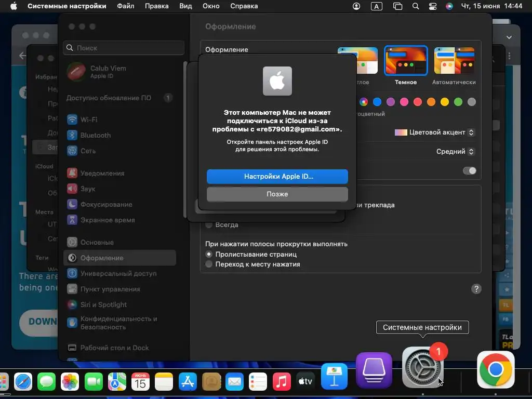Viewport: 532px width, 399px height.
Task: Open Maps from the Dock
Action: tap(117, 382)
